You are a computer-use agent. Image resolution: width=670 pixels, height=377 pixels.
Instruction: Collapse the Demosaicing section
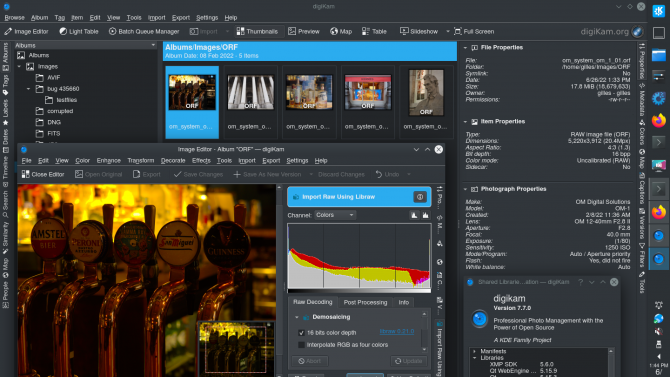tap(297, 317)
